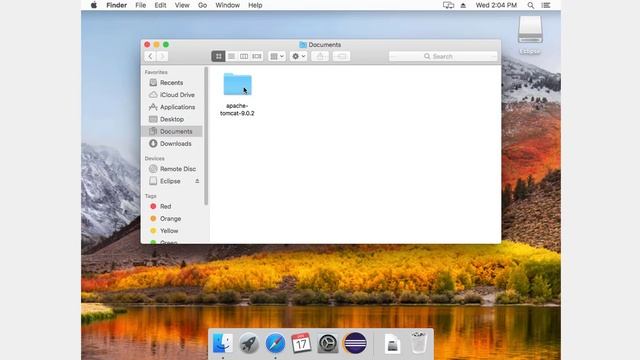
Task: Open Finder from the Dock
Action: pos(223,343)
